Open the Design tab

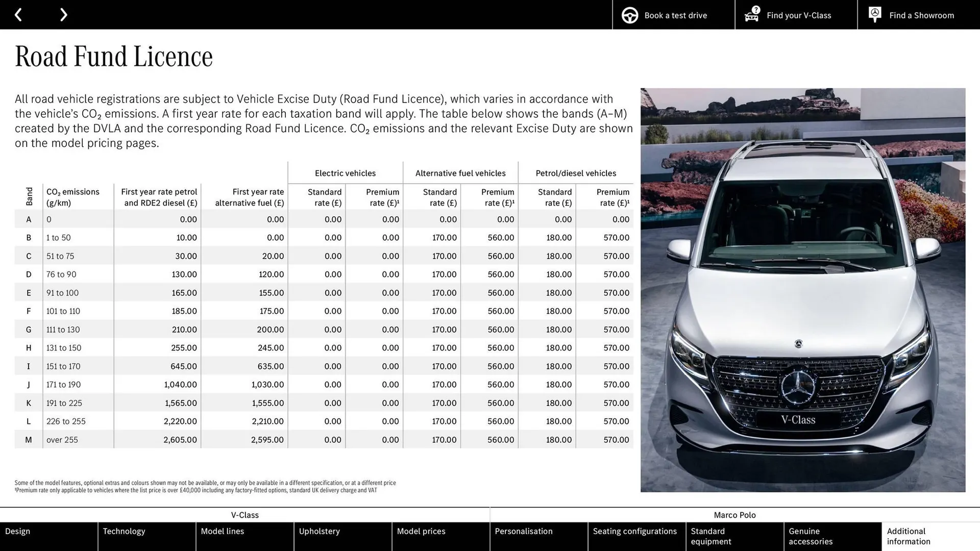click(x=18, y=531)
